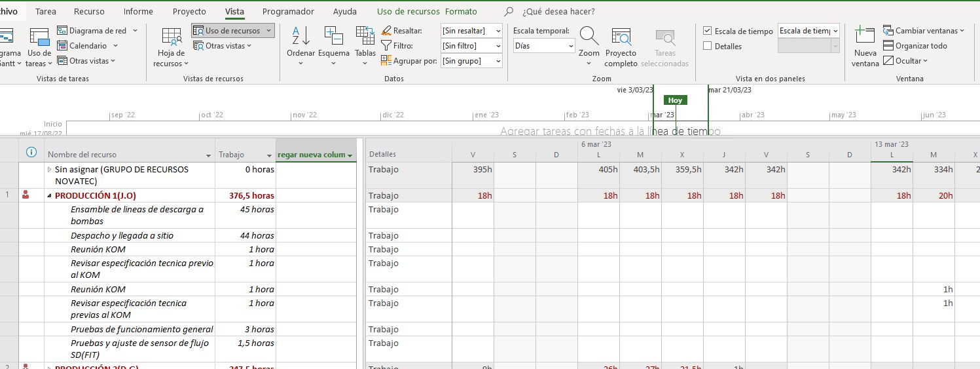Open the Filtro dropdown [Sin filtro]
This screenshot has width=980, height=369.
tap(471, 46)
